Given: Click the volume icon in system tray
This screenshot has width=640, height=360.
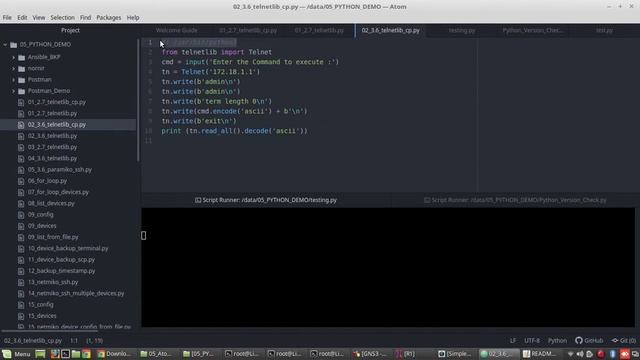Looking at the screenshot, I should coord(580,354).
